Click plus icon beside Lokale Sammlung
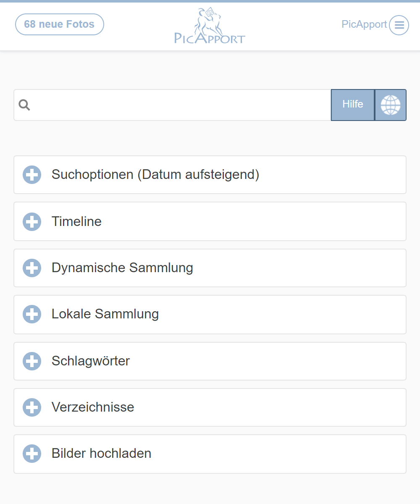This screenshot has width=420, height=504. point(32,314)
